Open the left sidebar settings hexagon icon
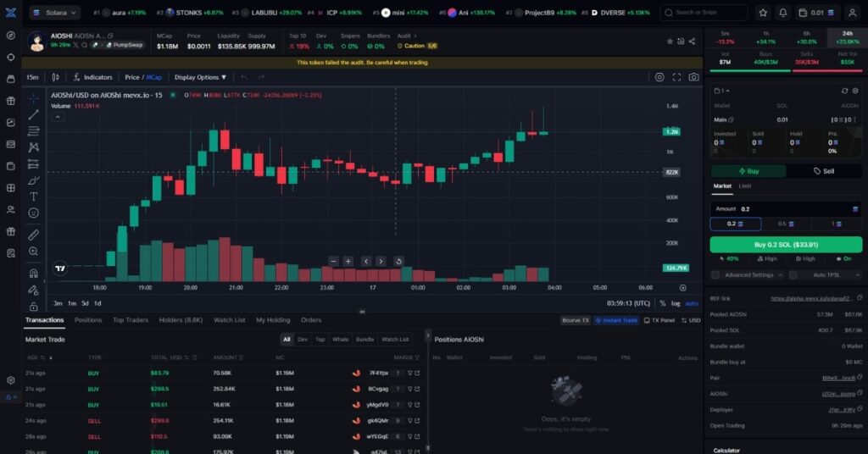This screenshot has height=454, width=868. pos(10,380)
